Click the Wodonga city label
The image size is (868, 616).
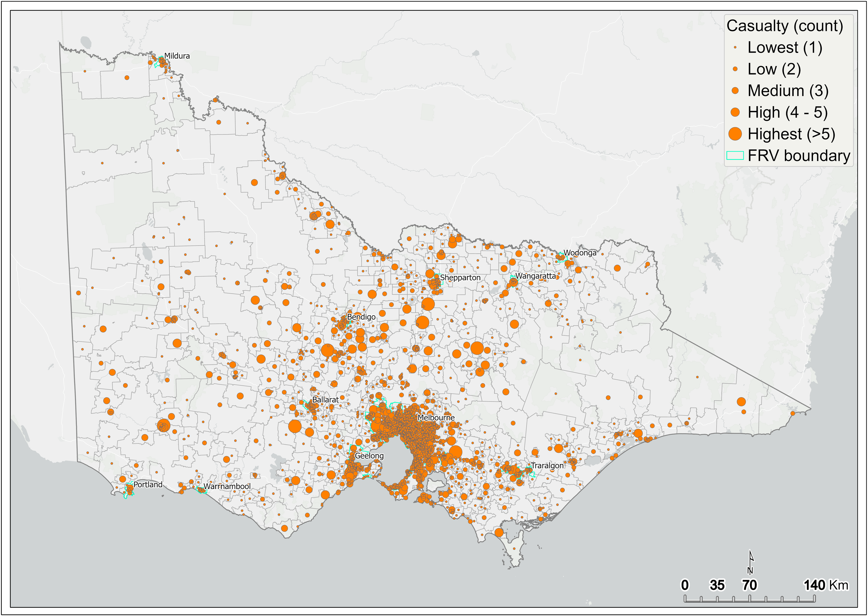580,253
